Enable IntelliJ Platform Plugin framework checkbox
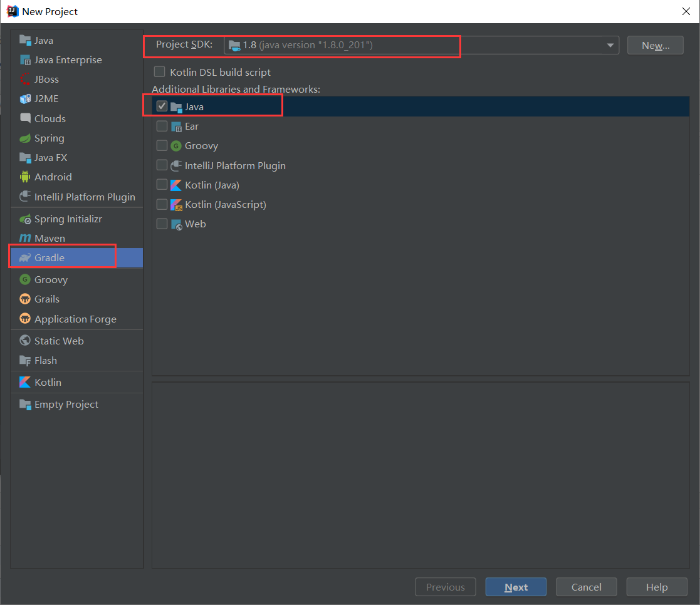Viewport: 700px width, 605px height. pyautogui.click(x=162, y=165)
